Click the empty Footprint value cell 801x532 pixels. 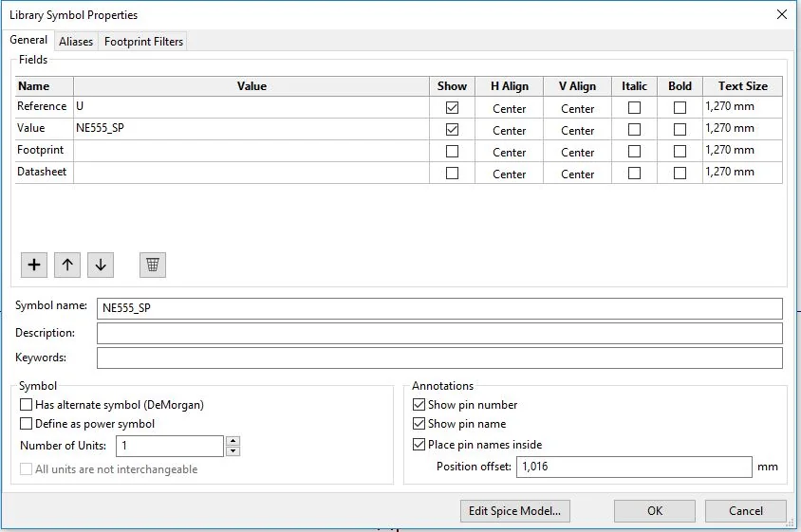coord(251,151)
